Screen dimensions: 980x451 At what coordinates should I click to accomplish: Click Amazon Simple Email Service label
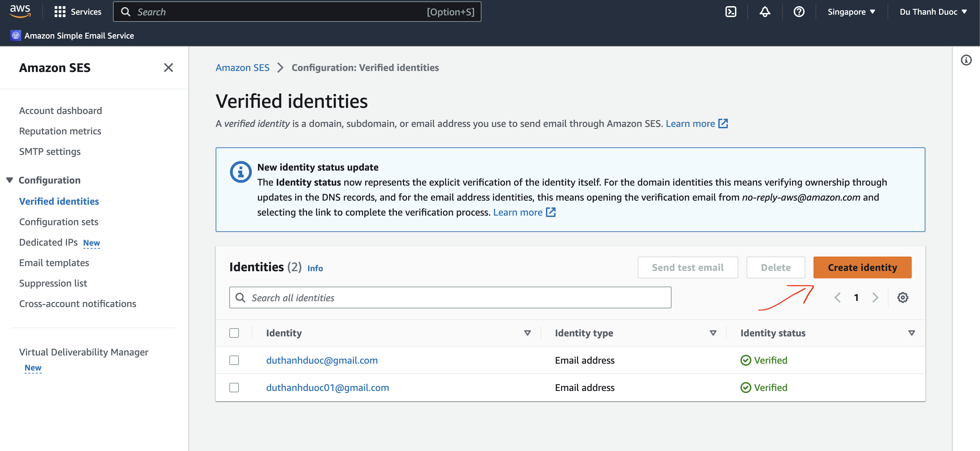pyautogui.click(x=79, y=35)
